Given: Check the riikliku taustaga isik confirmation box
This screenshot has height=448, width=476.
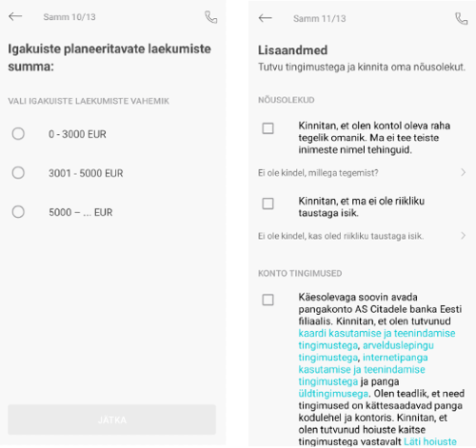Looking at the screenshot, I should click(x=268, y=204).
